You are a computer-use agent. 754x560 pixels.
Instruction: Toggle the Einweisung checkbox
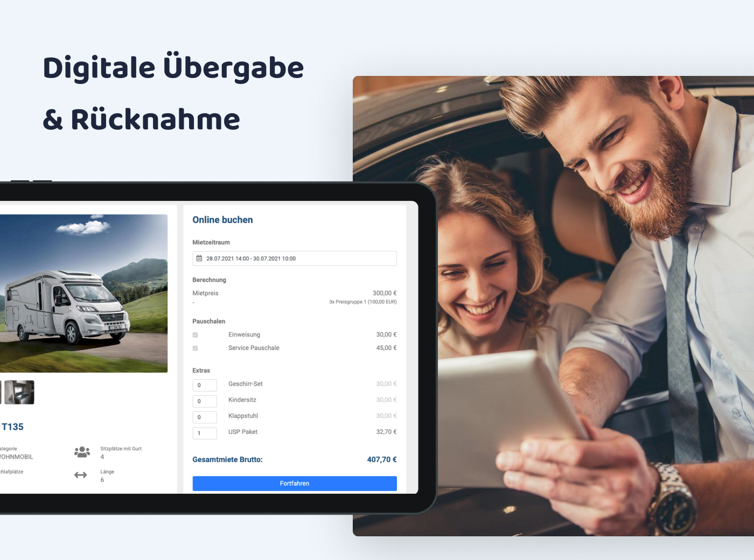(x=196, y=335)
